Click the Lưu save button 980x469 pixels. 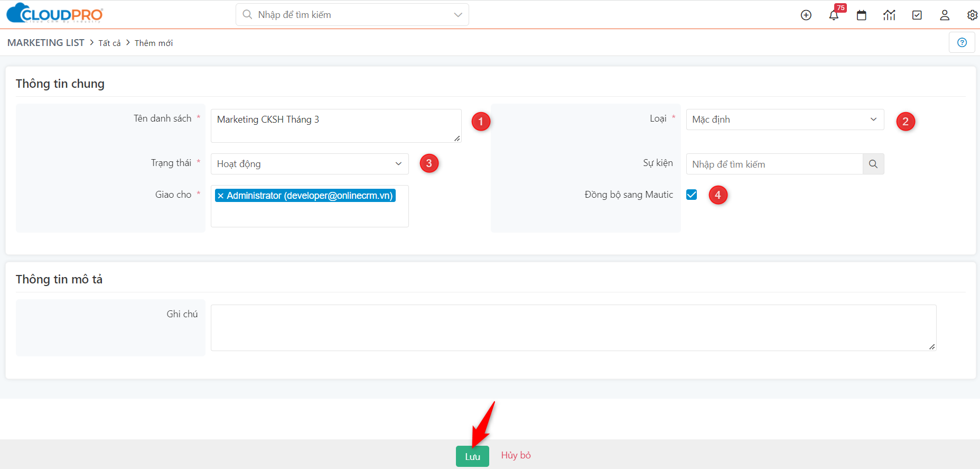(472, 456)
